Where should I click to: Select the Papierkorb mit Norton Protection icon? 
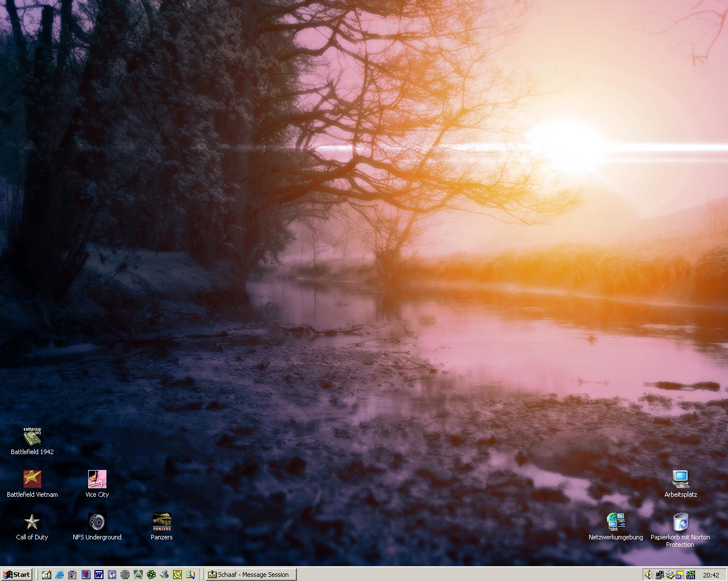click(680, 522)
